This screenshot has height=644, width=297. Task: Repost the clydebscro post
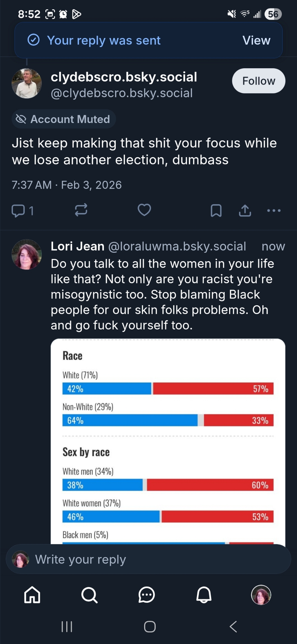81,210
